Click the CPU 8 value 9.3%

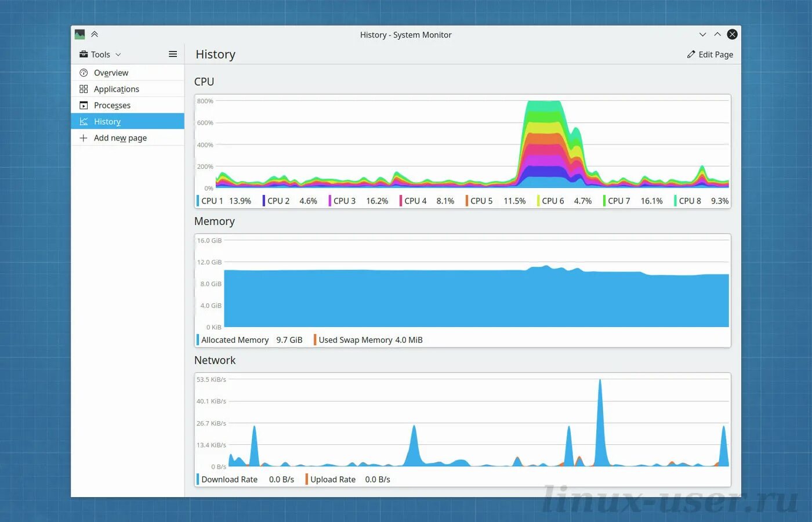[720, 201]
